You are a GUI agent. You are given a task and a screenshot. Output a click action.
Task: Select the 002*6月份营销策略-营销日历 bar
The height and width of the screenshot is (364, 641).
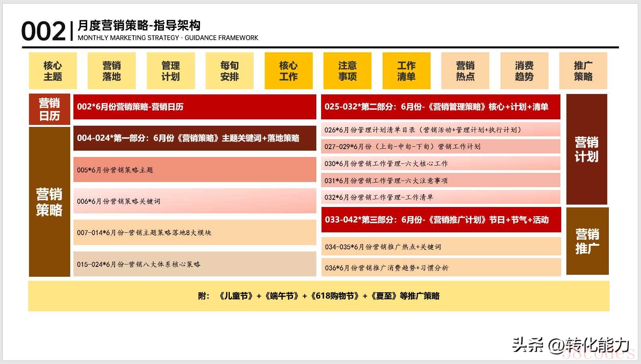coord(195,107)
